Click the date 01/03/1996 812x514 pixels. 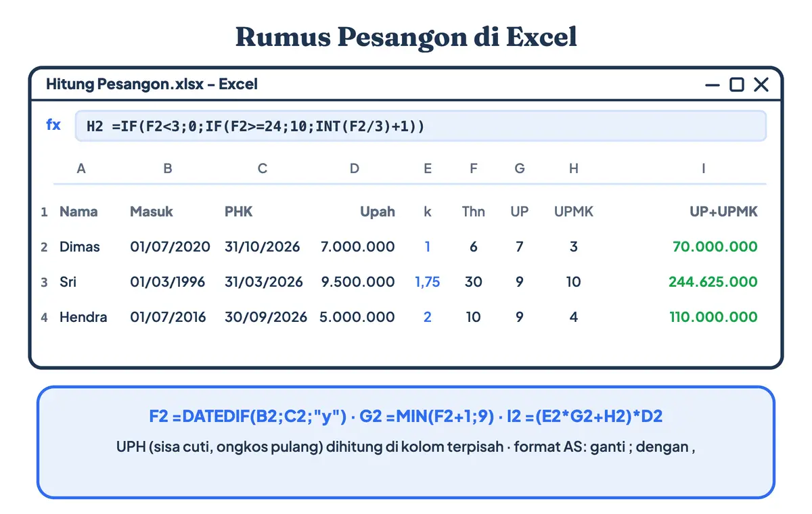168,282
